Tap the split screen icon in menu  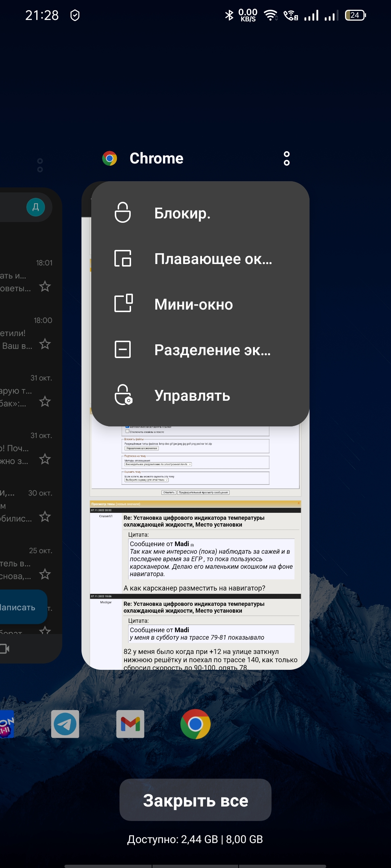[123, 349]
